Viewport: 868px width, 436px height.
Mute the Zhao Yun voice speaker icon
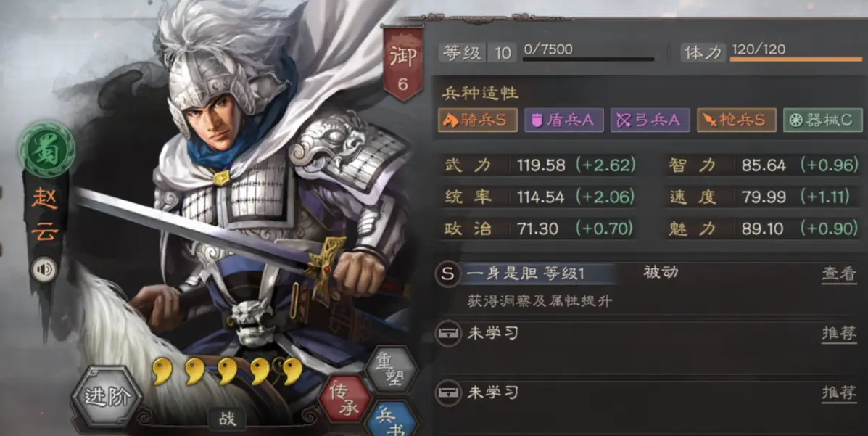(x=44, y=270)
